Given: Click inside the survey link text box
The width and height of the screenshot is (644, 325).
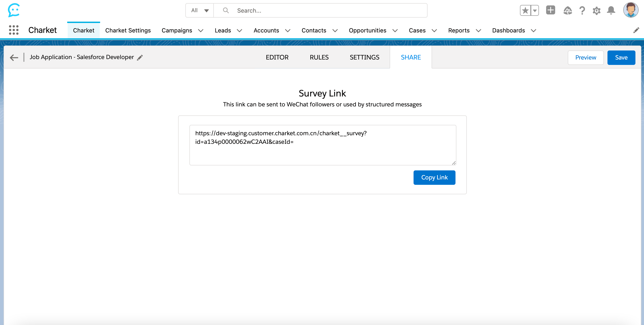Looking at the screenshot, I should click(322, 145).
